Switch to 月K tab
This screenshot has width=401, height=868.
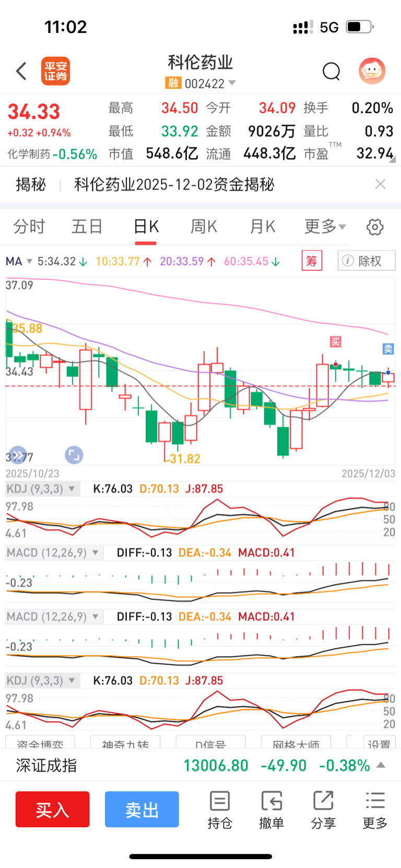tap(262, 227)
